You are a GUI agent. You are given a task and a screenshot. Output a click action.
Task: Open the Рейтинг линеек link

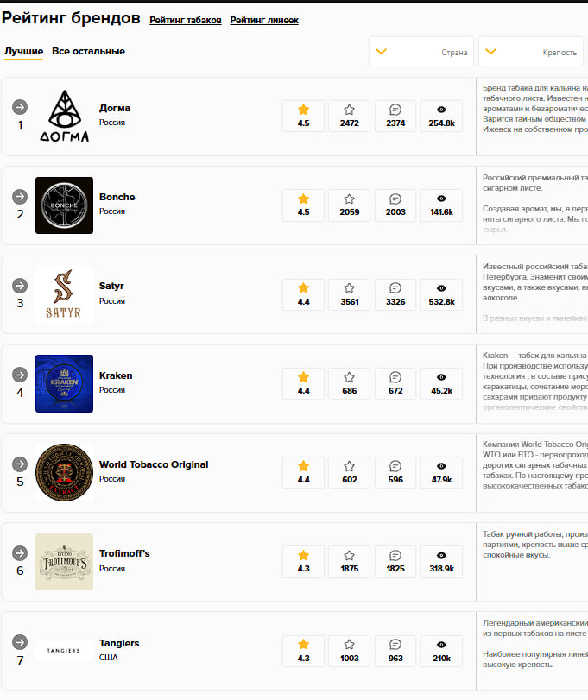click(x=264, y=20)
